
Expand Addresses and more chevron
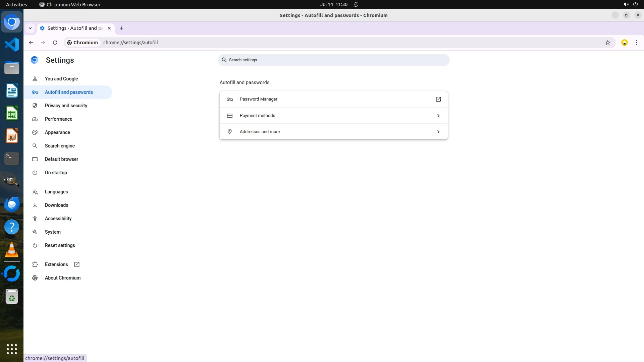tap(438, 132)
